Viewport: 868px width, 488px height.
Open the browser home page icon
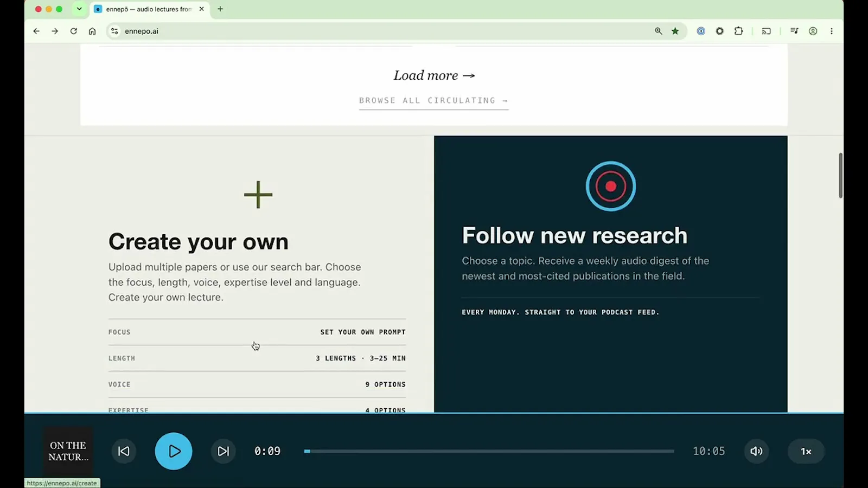[x=92, y=31]
